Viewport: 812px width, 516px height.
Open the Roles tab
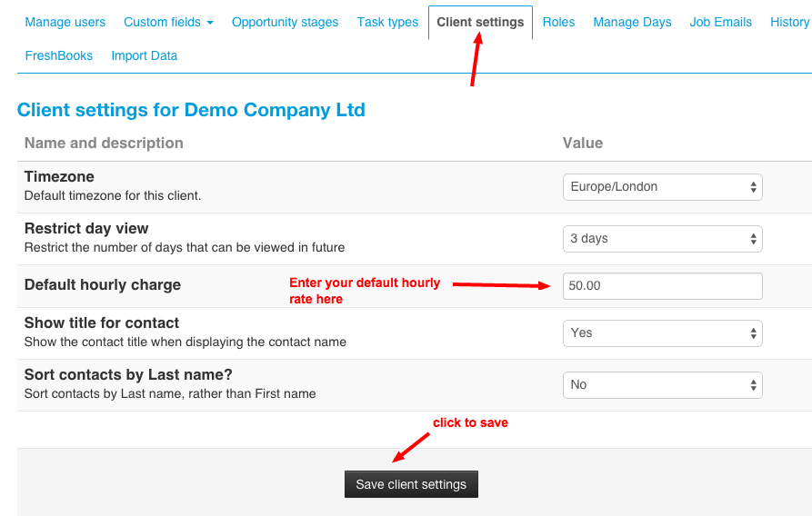tap(558, 22)
